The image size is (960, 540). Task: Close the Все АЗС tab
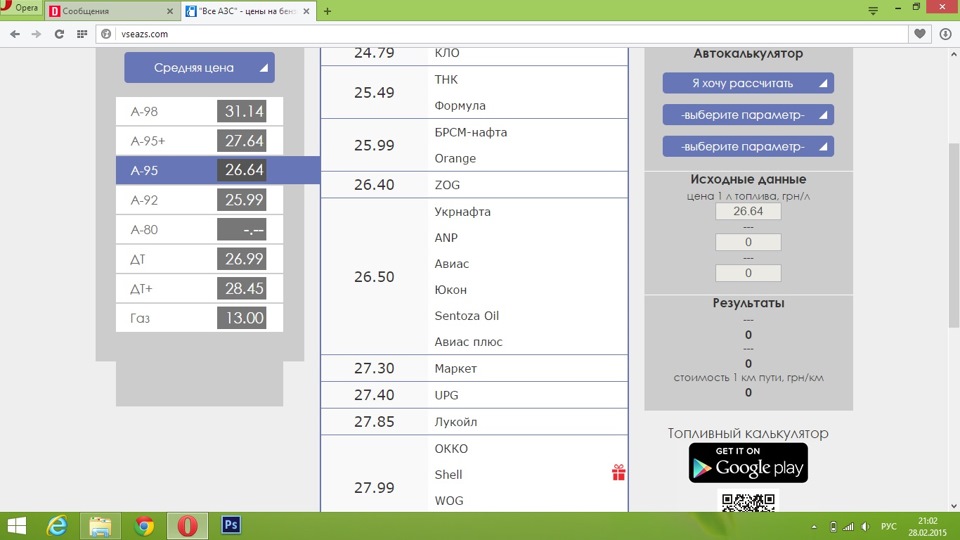pyautogui.click(x=306, y=11)
